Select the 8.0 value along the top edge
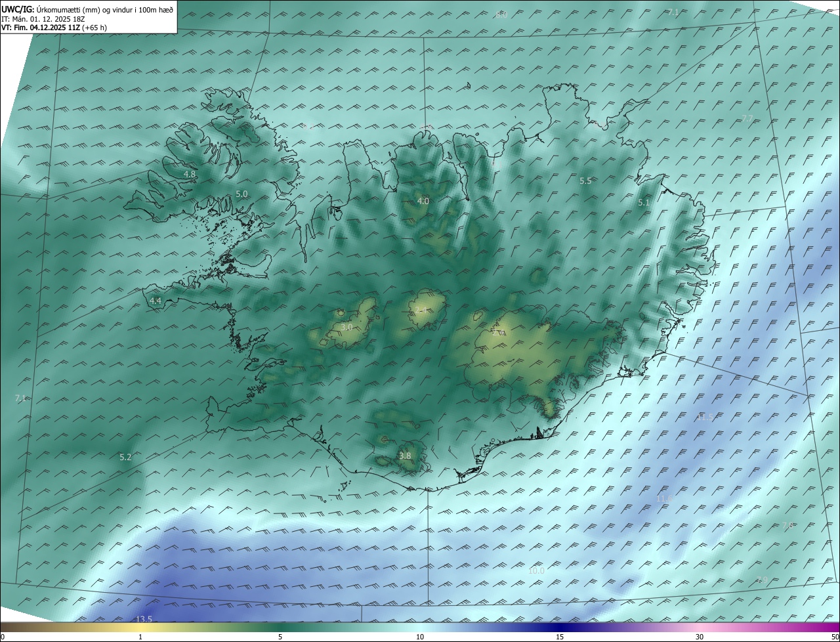 [501, 14]
